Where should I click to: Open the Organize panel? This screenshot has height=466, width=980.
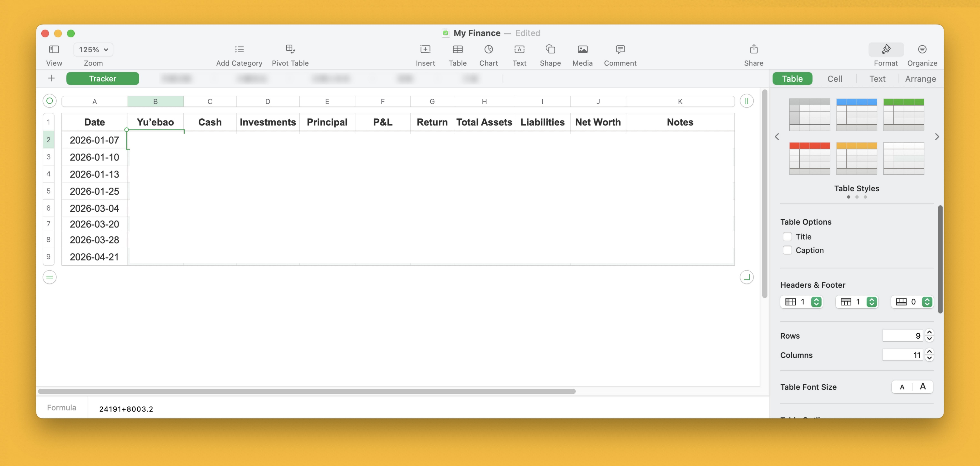tap(922, 49)
